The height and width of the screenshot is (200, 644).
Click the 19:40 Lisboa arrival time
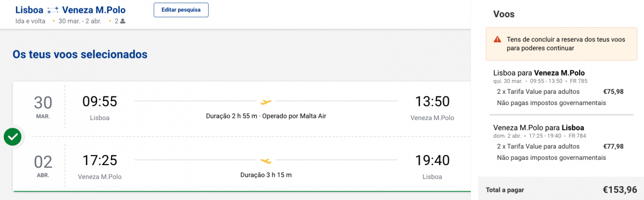click(432, 160)
